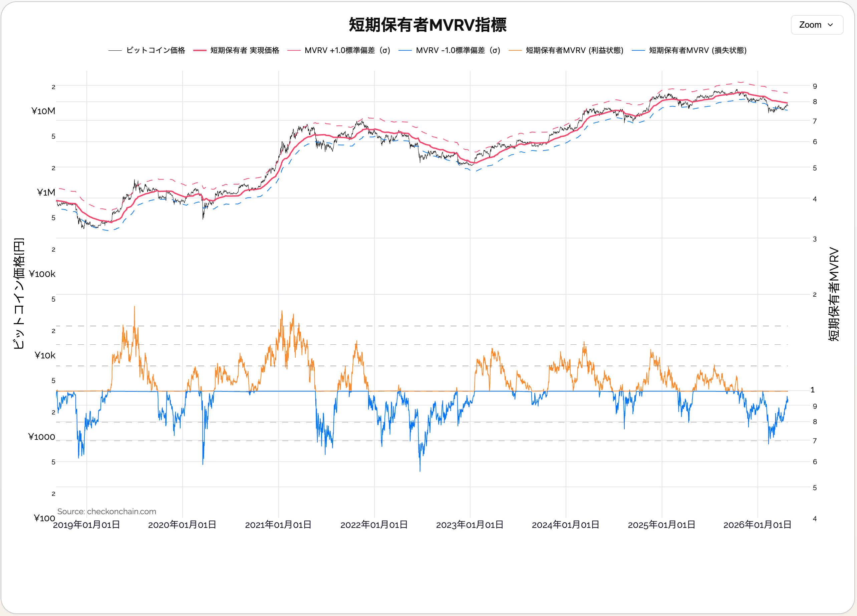
Task: Hide MVRV -1.0標準偏差 legend series
Action: tap(458, 50)
